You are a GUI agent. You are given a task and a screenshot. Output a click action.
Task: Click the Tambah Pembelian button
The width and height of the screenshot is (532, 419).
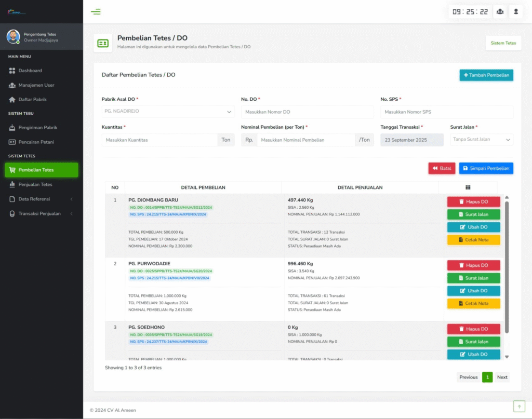[x=486, y=75]
